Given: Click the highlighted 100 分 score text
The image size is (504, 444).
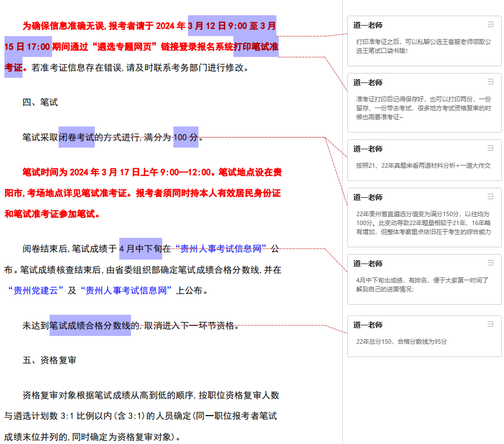Looking at the screenshot, I should [186, 137].
